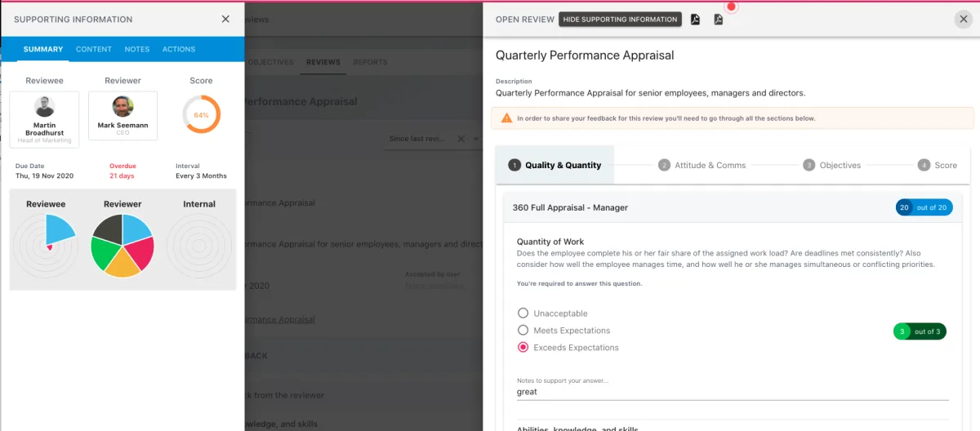The image size is (980, 431).
Task: Click the notes field containing 'great'
Action: pos(733,392)
